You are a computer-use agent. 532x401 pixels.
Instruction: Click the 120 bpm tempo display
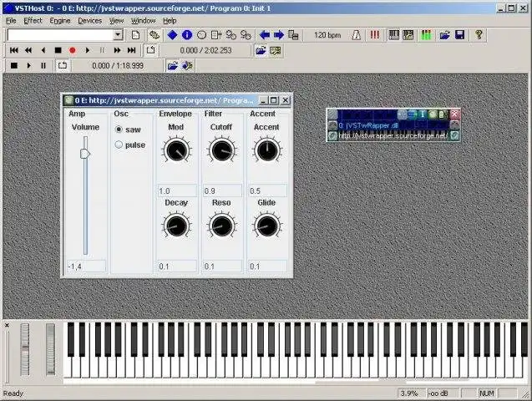327,35
